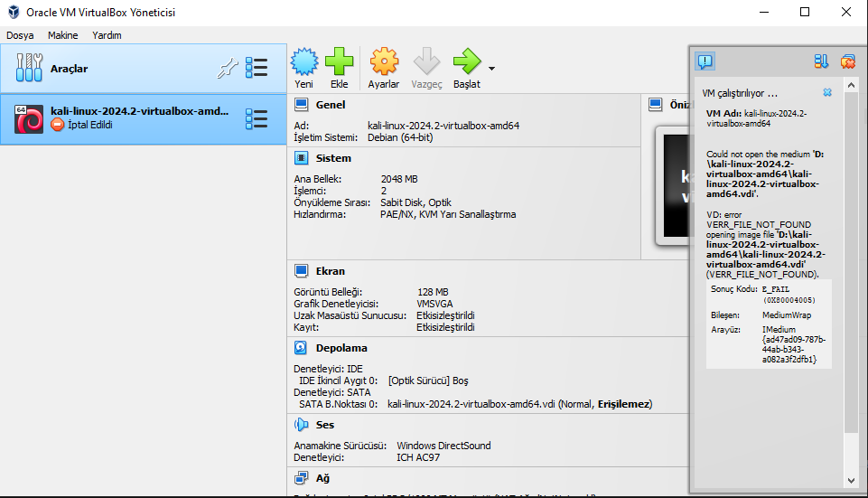Open the list menu icon of the kali-linux VM
The image size is (868, 498).
257,119
